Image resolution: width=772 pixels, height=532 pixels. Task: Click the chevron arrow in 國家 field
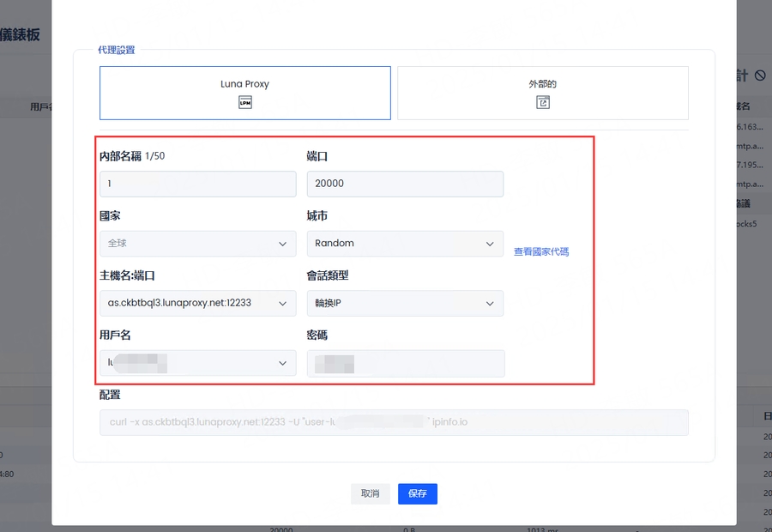click(283, 244)
